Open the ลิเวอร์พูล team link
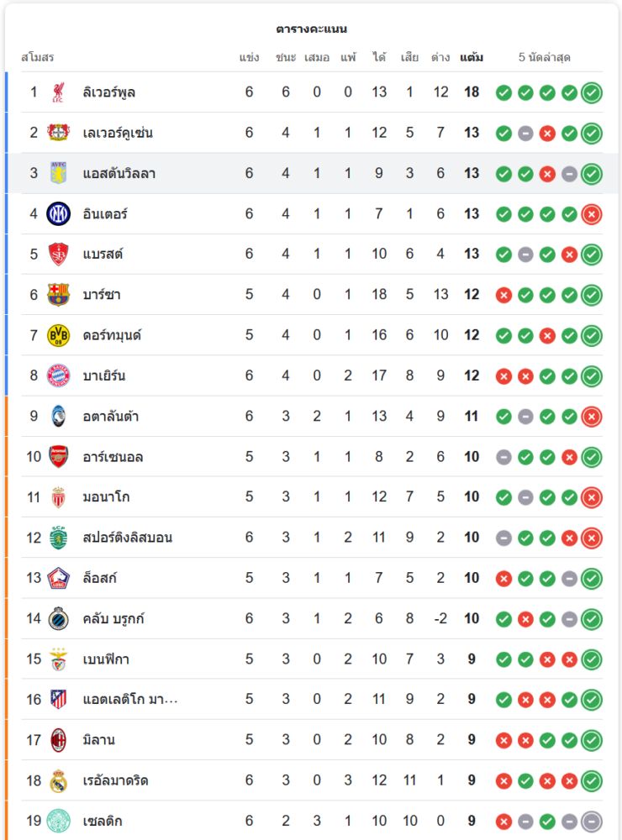This screenshot has width=622, height=840. (x=109, y=92)
